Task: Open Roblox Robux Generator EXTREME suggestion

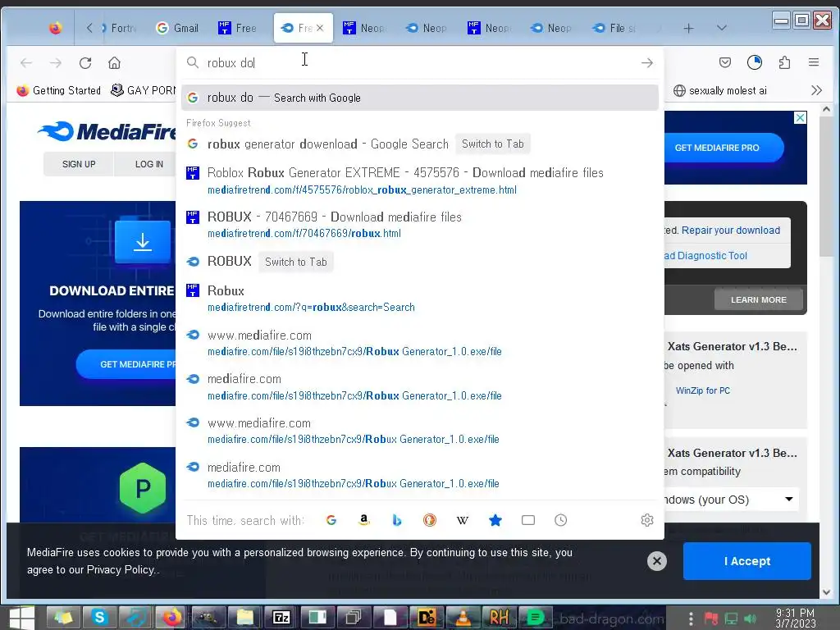Action: [x=419, y=180]
